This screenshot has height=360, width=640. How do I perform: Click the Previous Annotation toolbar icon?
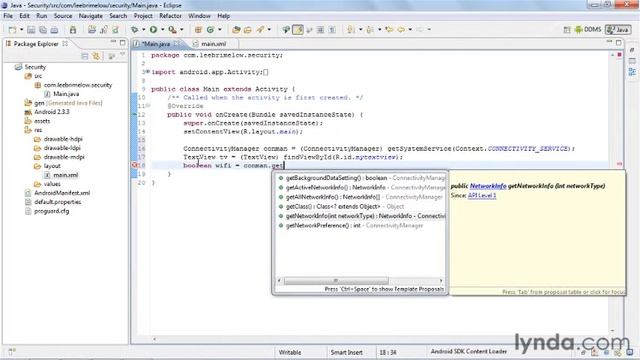click(x=370, y=30)
